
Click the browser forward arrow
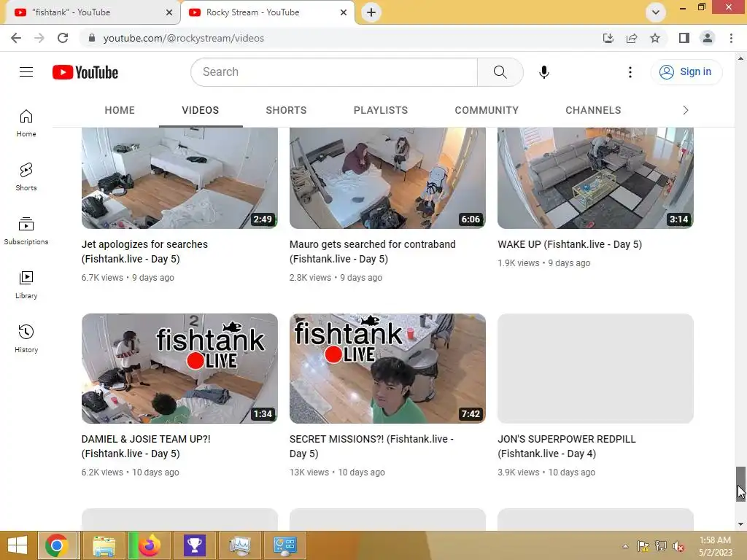(39, 38)
